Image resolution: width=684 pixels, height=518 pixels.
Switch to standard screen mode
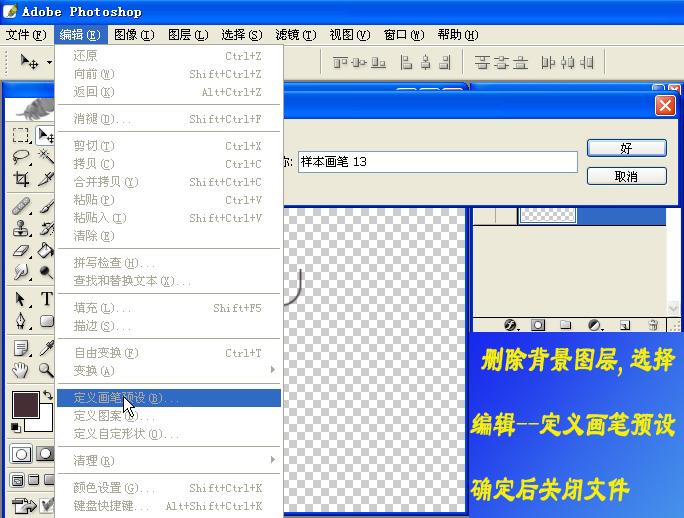17,480
